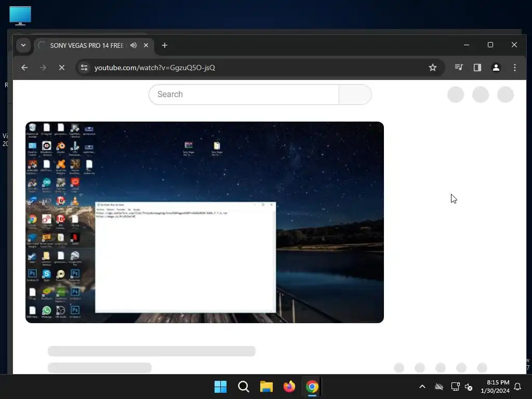This screenshot has height=399, width=532.
Task: Click muted volume tray icon
Action: [x=469, y=387]
